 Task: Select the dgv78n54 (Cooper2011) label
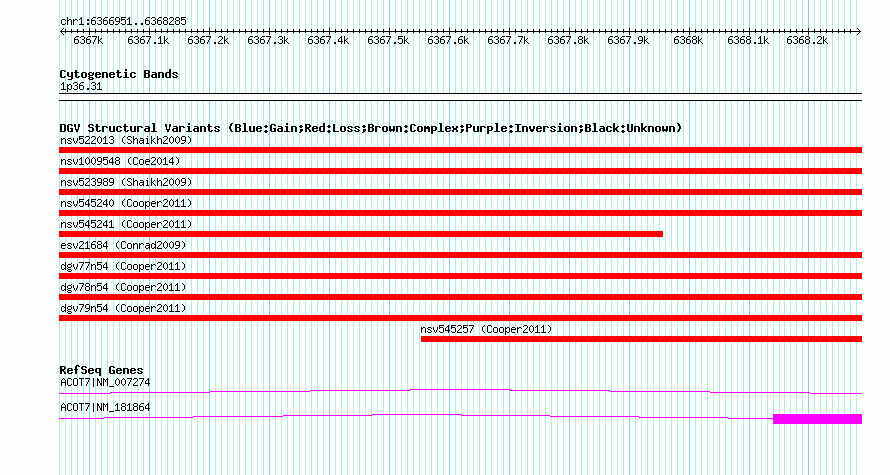pyautogui.click(x=123, y=287)
